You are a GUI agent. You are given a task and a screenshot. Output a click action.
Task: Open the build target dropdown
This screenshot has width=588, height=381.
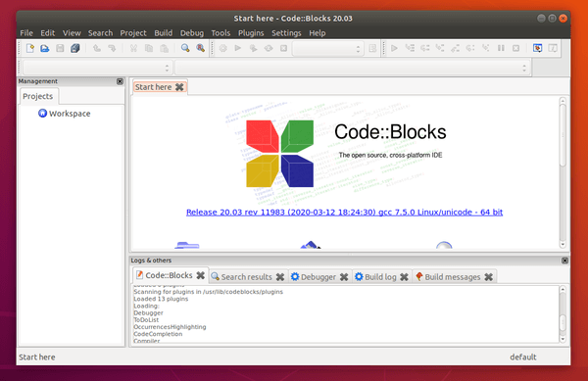(327, 49)
